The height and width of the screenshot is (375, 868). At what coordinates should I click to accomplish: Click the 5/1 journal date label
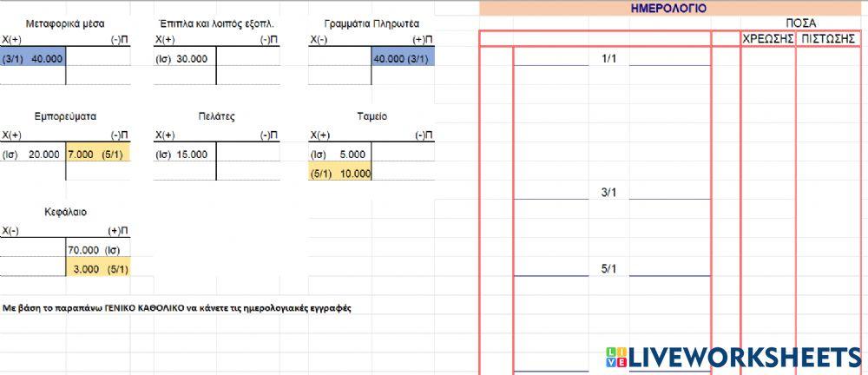click(x=608, y=269)
